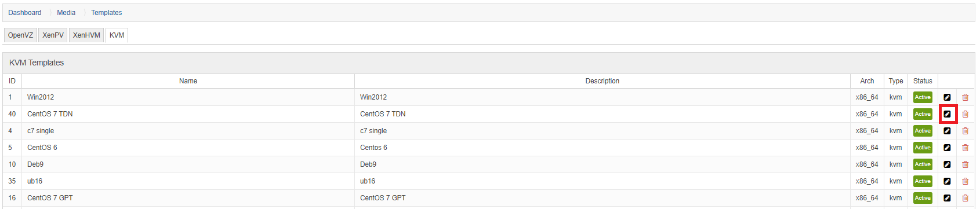This screenshot has width=980, height=209.
Task: Delete the Deb9 template
Action: [965, 164]
